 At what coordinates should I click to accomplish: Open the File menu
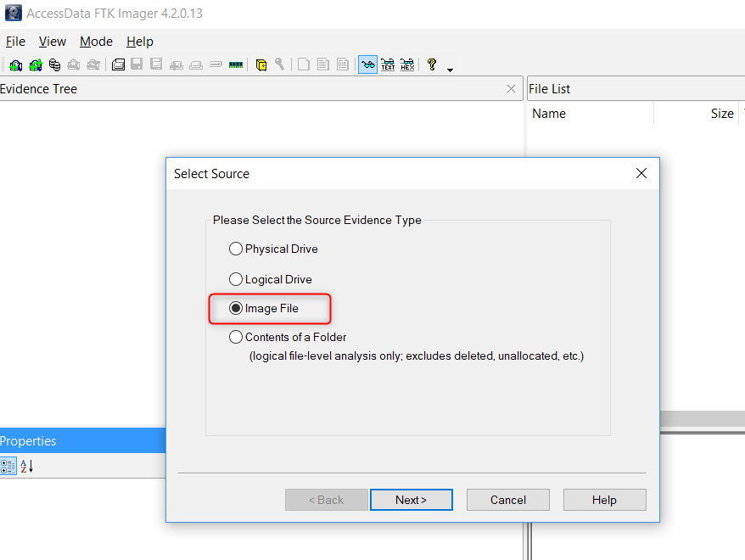[15, 42]
